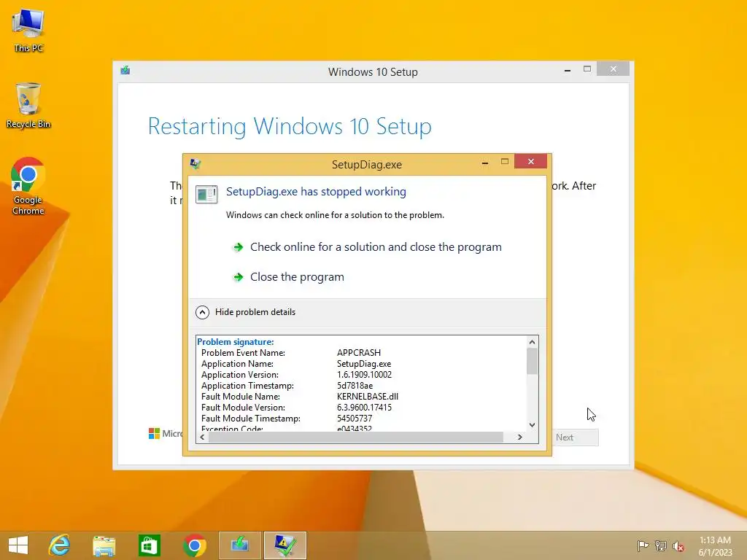Minimize the SetupDiag.exe dialog
The width and height of the screenshot is (747, 560).
[x=485, y=163]
